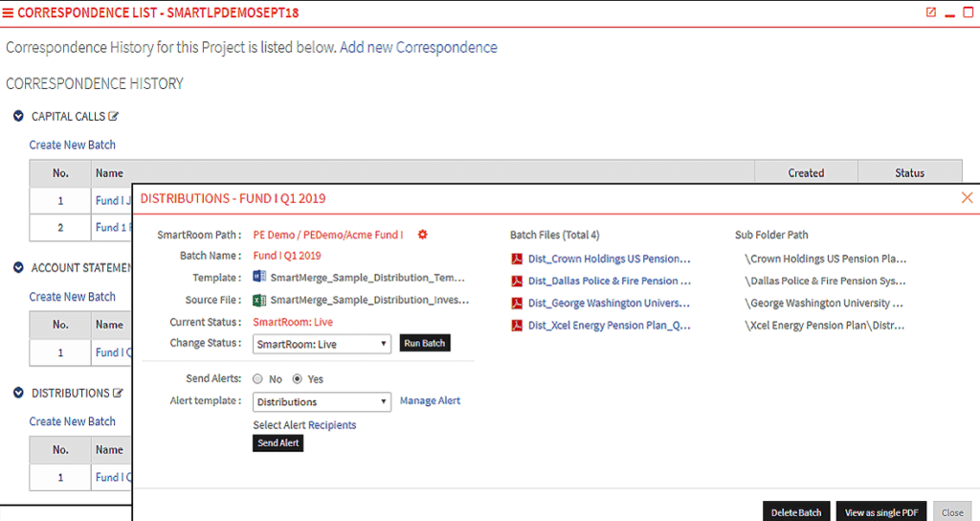Viewport: 980px width, 521px height.
Task: Click Create New Batch under Distributions
Action: (73, 421)
